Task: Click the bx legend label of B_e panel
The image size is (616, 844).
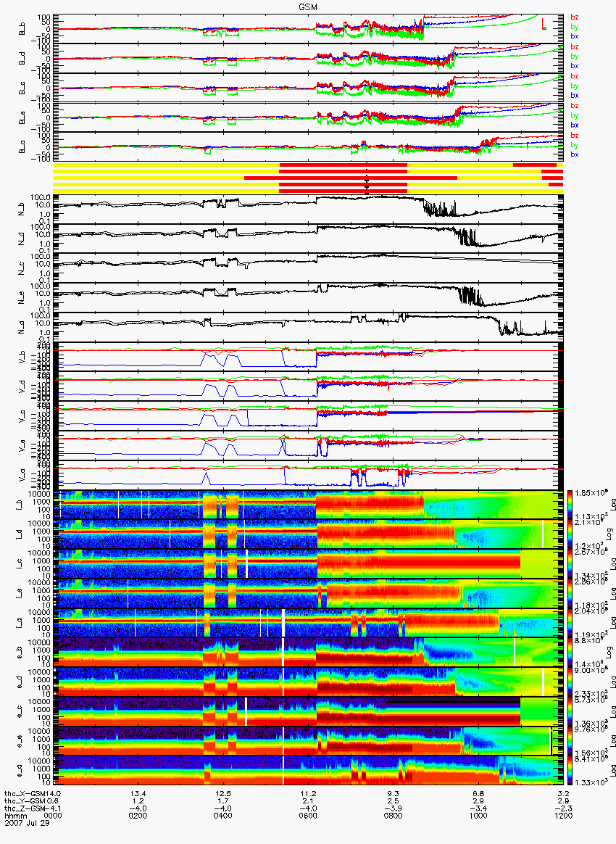Action: (x=574, y=125)
